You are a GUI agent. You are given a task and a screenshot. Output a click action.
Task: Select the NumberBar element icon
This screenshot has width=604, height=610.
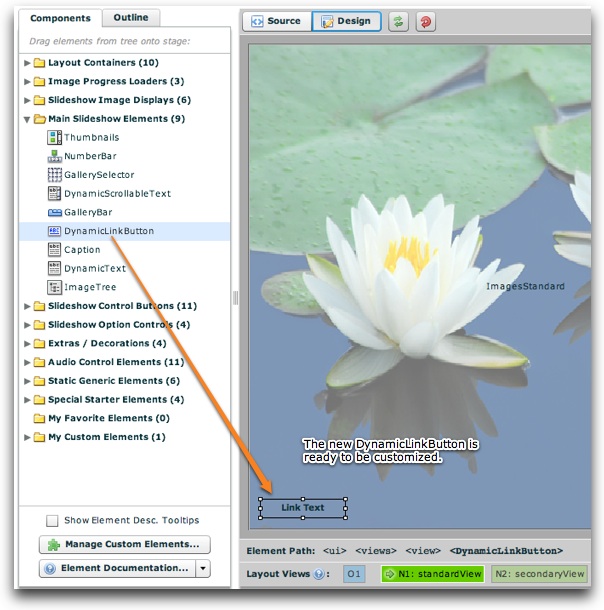point(55,157)
